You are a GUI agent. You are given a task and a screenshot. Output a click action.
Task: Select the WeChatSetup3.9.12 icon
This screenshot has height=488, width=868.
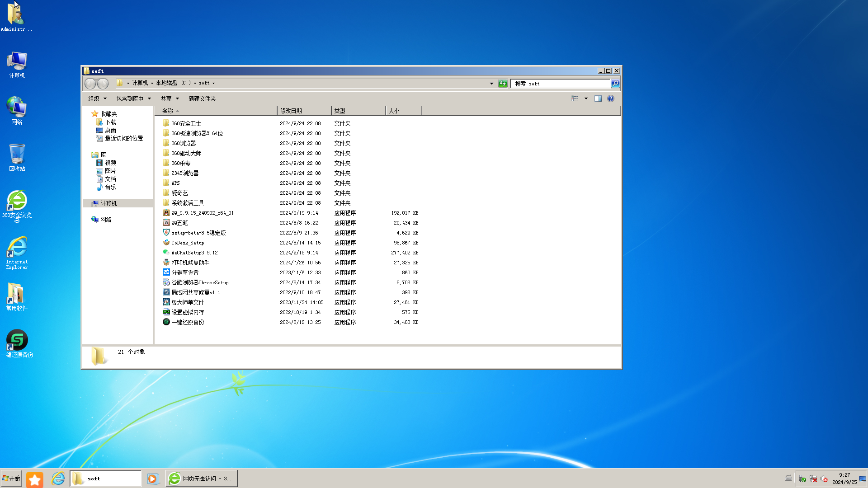166,252
